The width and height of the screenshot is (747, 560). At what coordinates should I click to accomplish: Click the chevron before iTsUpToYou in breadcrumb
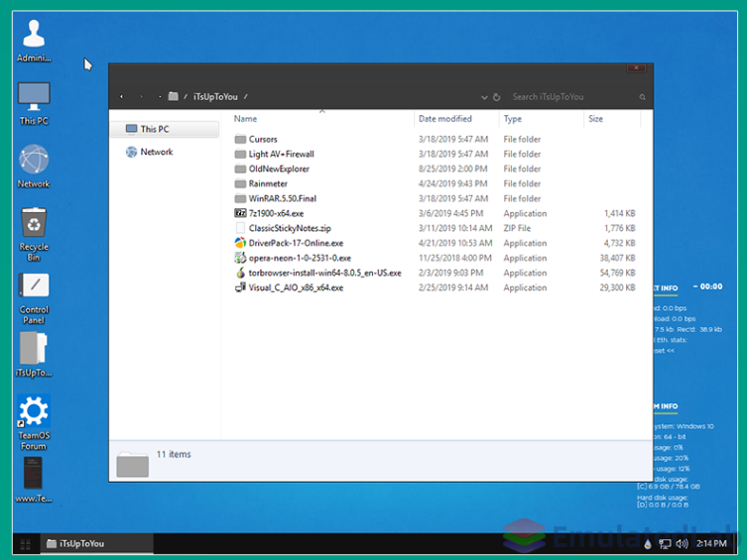pos(186,96)
